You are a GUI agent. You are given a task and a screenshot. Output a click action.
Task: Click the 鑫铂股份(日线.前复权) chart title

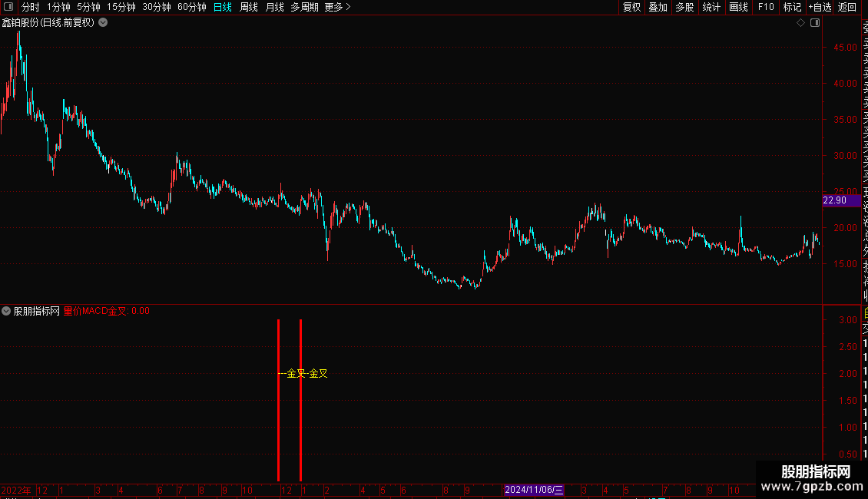[48, 23]
